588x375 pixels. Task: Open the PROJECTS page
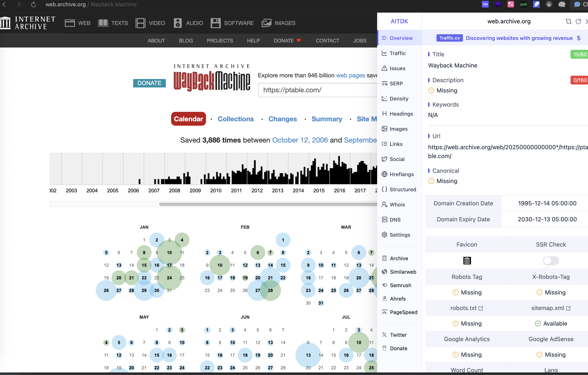[220, 41]
